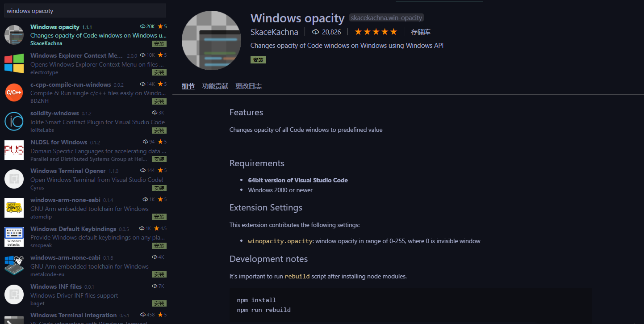
Task: Click the Windows opacity extension icon in list
Action: coord(14,35)
